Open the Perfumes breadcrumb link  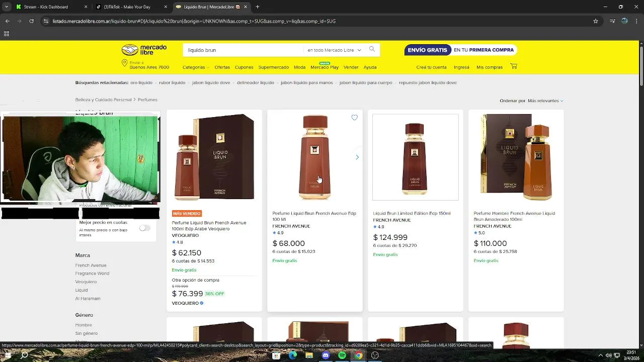tap(147, 100)
